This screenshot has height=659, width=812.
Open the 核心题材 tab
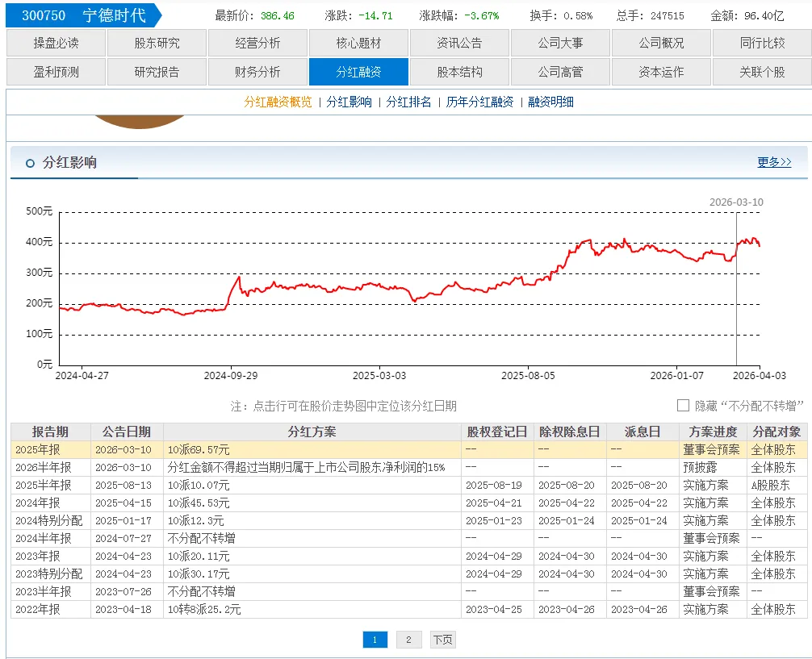pos(359,43)
